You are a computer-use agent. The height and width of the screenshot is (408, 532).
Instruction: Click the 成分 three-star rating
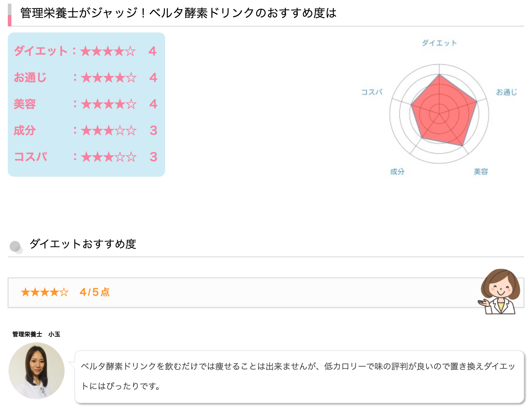click(x=109, y=130)
